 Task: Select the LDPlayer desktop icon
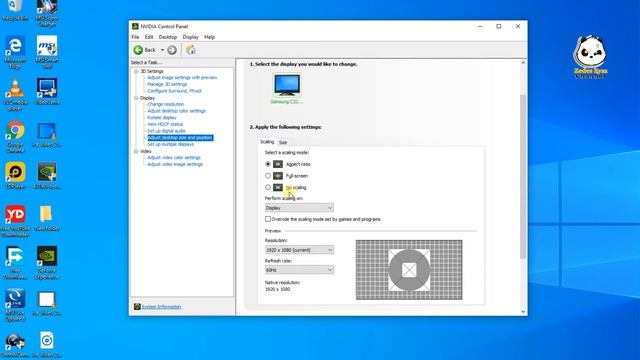click(15, 176)
